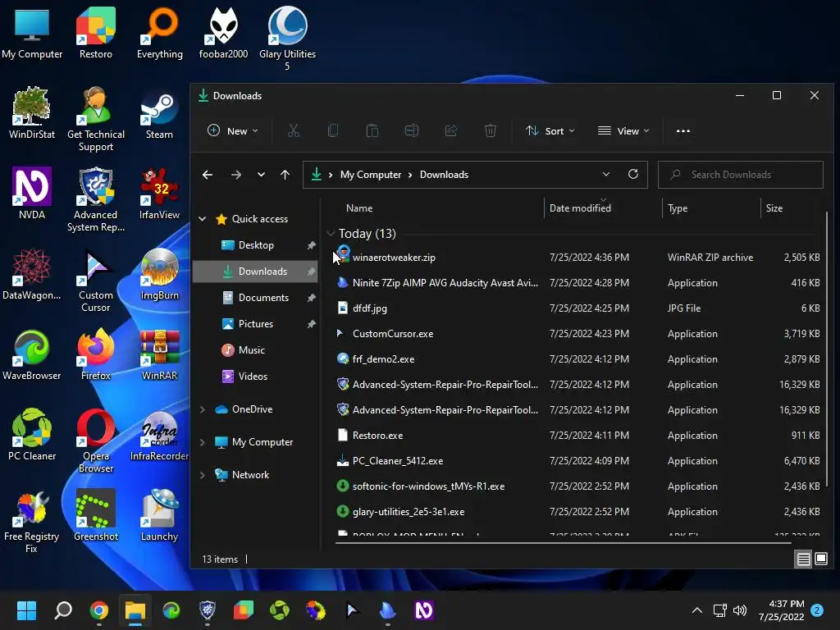Expand the address bar history dropdown
840x630 pixels.
click(x=606, y=174)
